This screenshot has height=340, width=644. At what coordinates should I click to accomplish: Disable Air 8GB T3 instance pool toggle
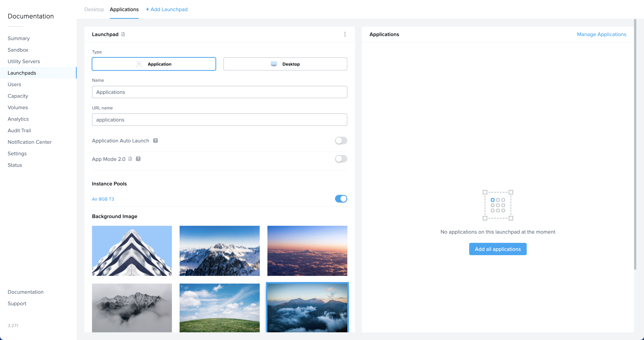[341, 199]
